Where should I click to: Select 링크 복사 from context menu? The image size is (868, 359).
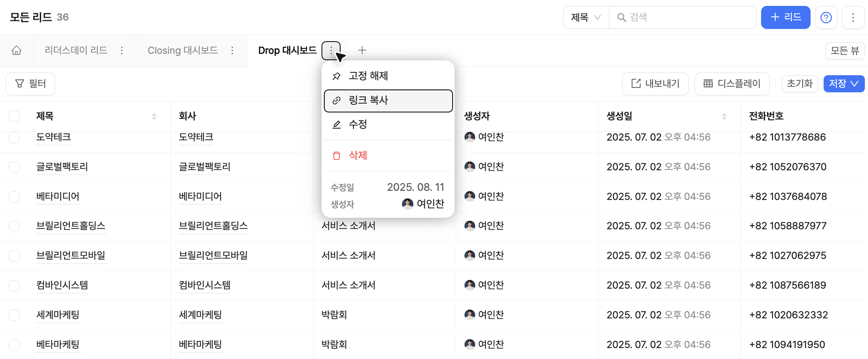pos(388,101)
